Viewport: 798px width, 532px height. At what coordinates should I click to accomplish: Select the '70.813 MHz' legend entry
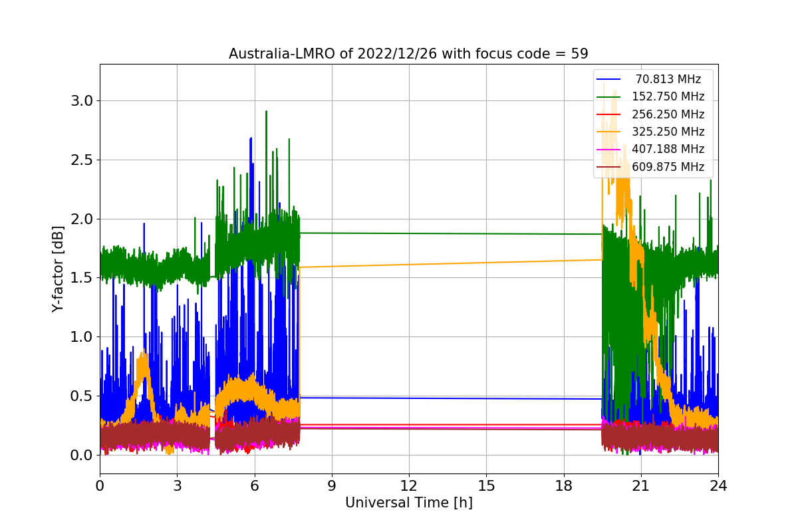coord(668,80)
